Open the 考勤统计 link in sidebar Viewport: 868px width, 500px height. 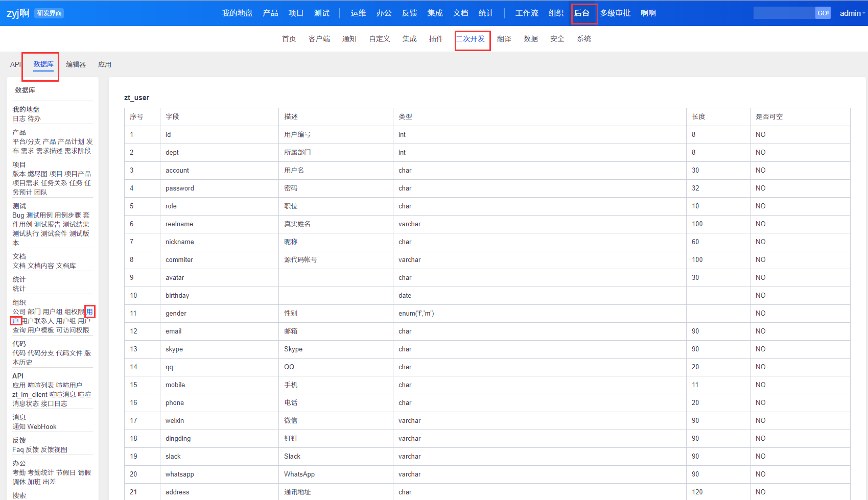coord(40,473)
